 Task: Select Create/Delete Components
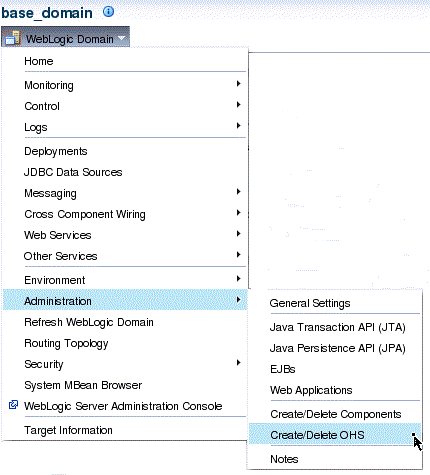(x=336, y=414)
